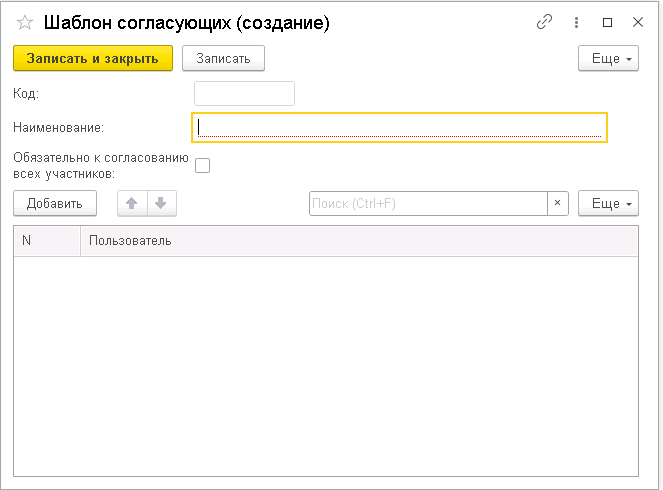Expand the top 'Еще' dropdown menu
The width and height of the screenshot is (663, 490).
608,58
